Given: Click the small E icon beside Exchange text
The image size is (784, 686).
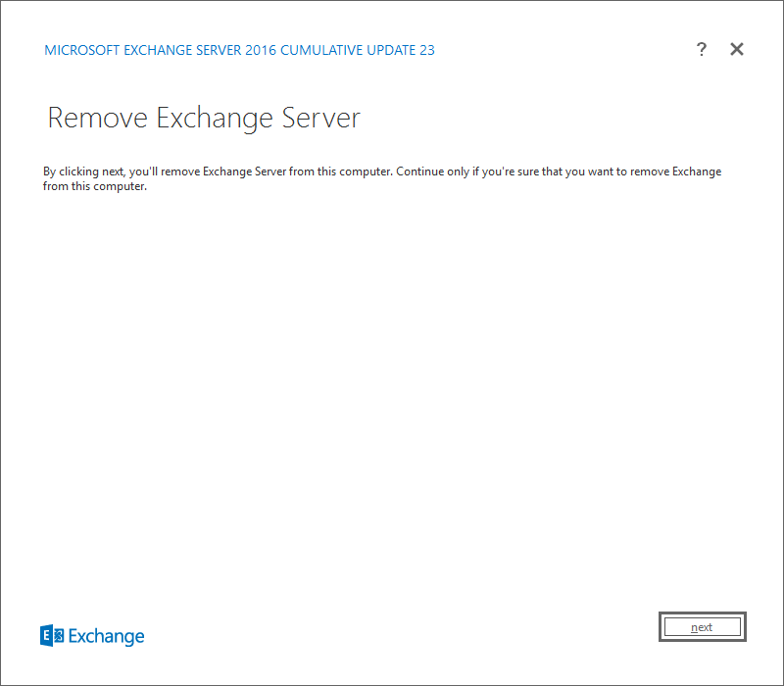Looking at the screenshot, I should [52, 635].
